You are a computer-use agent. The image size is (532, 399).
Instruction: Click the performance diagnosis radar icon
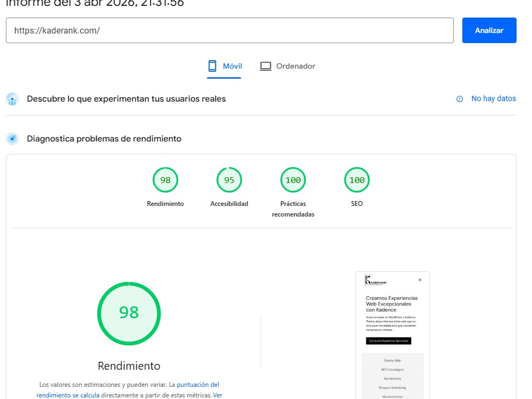tap(12, 138)
